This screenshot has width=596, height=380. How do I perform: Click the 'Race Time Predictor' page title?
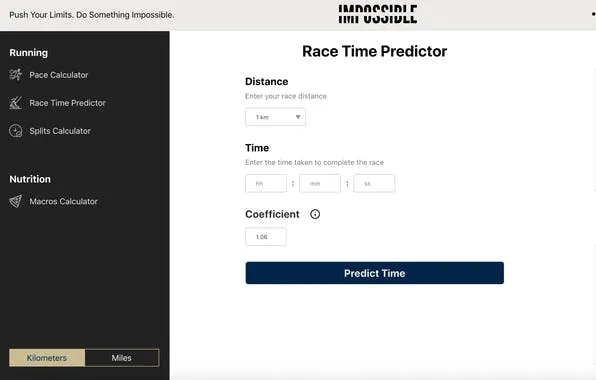(375, 51)
